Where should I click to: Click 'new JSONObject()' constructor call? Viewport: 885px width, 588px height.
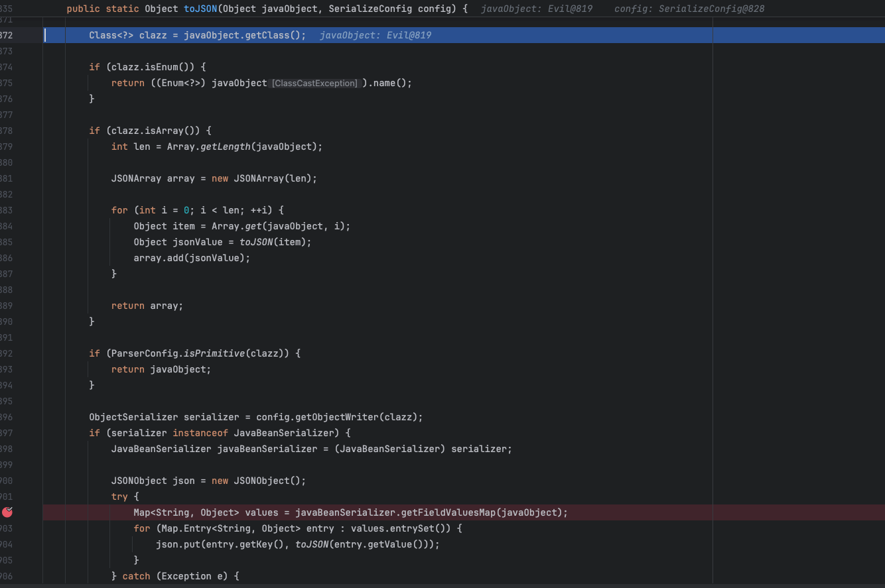259,481
